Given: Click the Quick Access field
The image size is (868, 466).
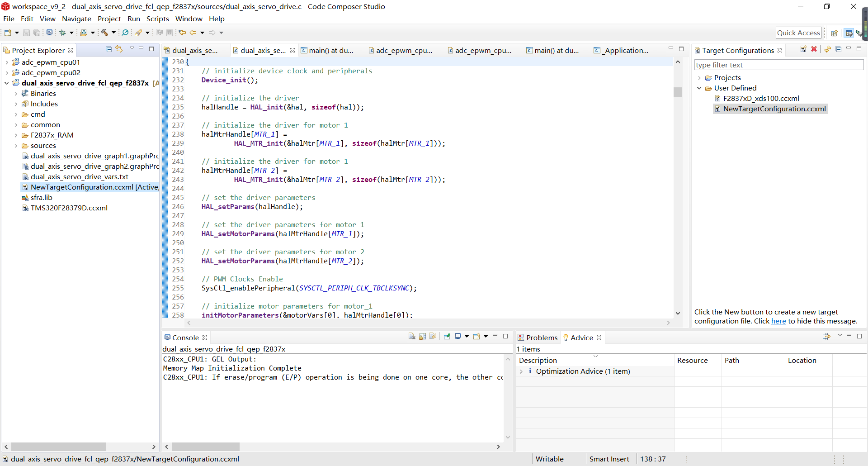Looking at the screenshot, I should pos(798,33).
